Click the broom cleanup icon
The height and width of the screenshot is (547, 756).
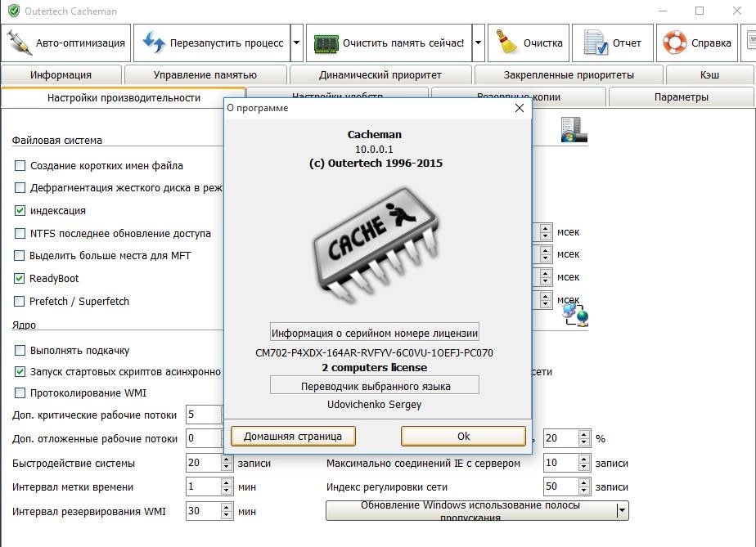(506, 42)
